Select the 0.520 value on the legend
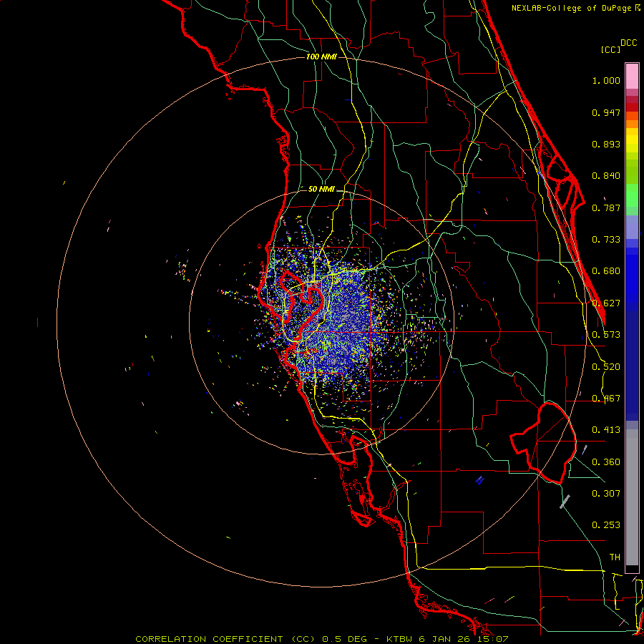Image resolution: width=644 pixels, height=644 pixels. [x=606, y=367]
